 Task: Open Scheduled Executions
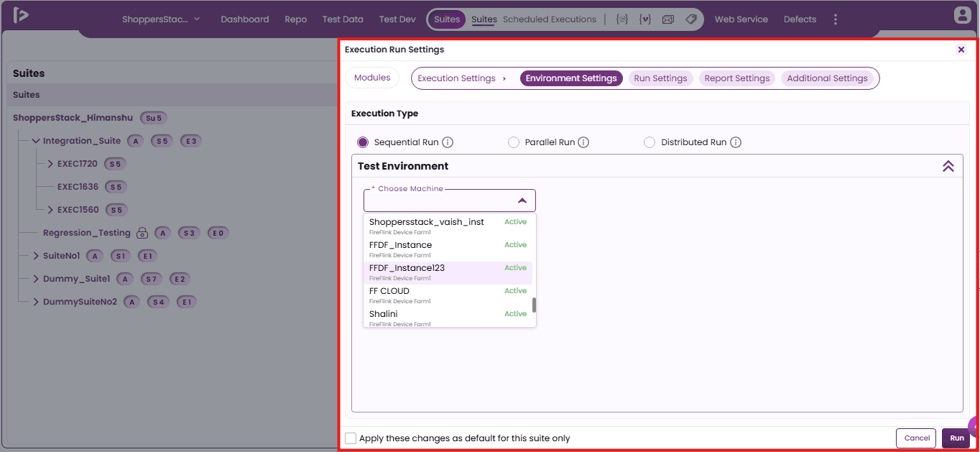550,19
